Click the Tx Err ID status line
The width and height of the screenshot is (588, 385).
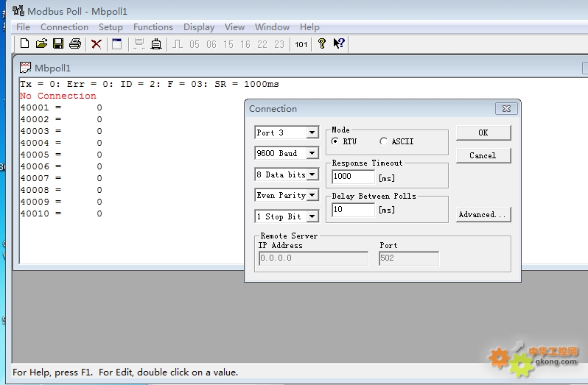coord(150,84)
